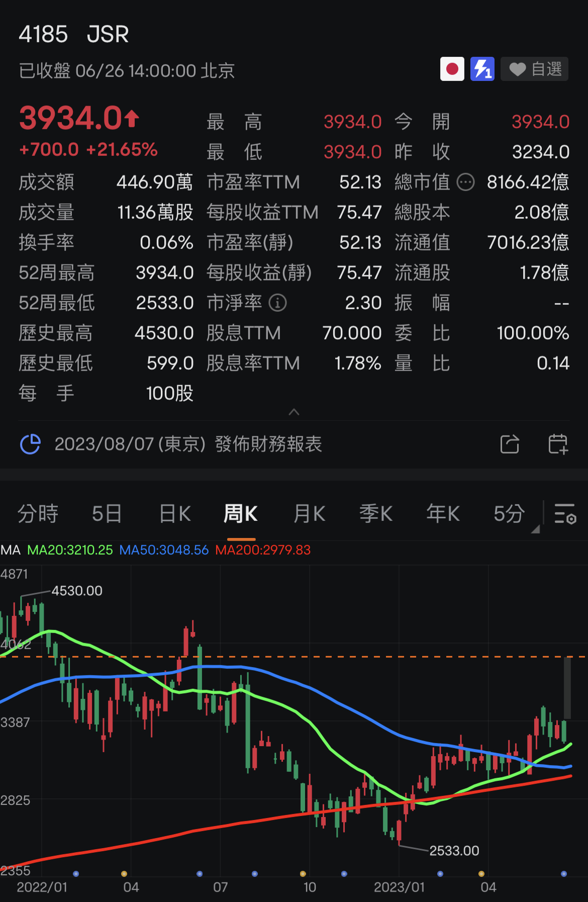Tap the MA50:3048.56 indicator label
The height and width of the screenshot is (902, 588).
click(164, 550)
